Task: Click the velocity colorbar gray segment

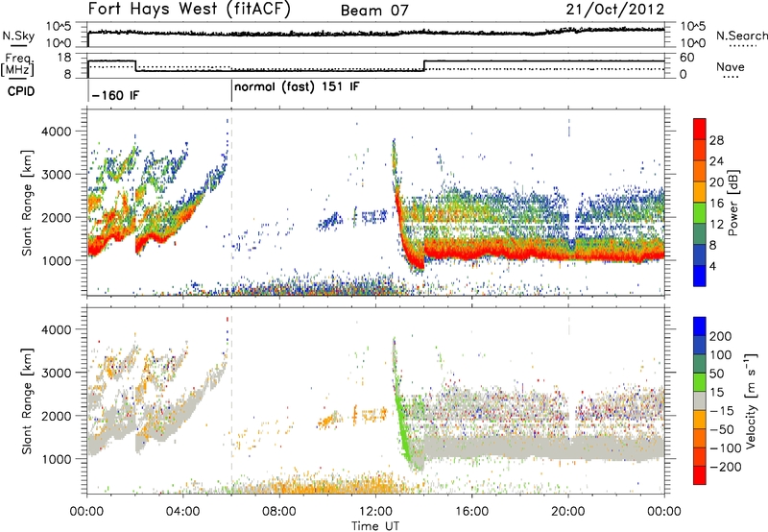Action: point(700,400)
